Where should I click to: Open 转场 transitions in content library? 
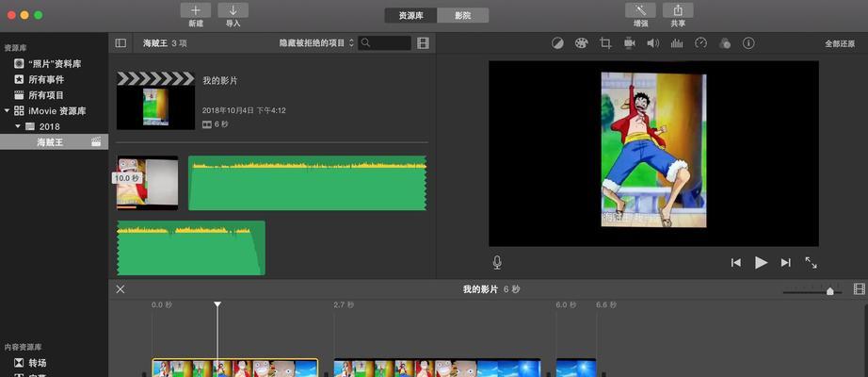click(x=55, y=363)
